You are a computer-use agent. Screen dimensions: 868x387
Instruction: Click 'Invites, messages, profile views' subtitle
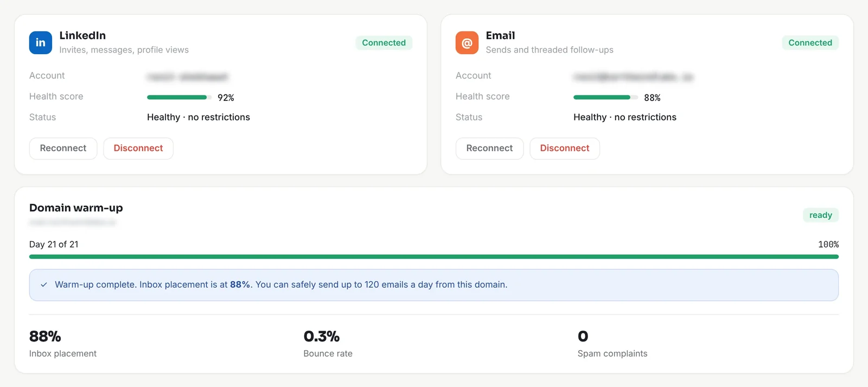[x=124, y=50]
